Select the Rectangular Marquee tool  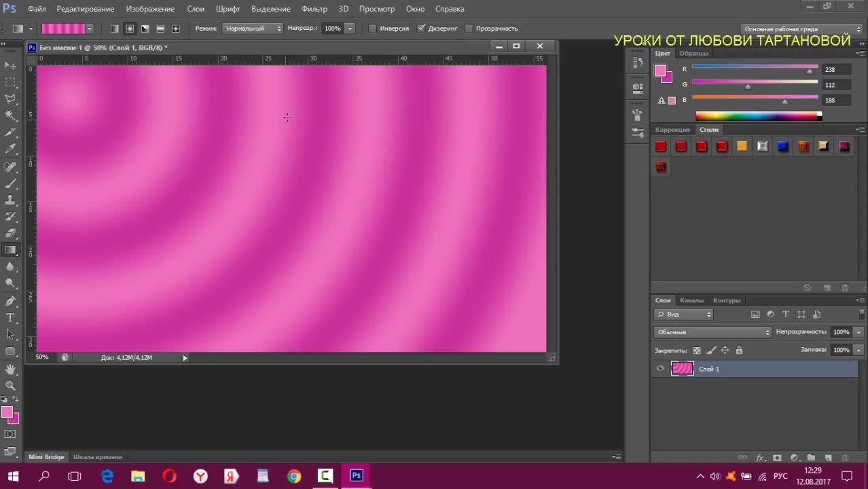click(10, 82)
